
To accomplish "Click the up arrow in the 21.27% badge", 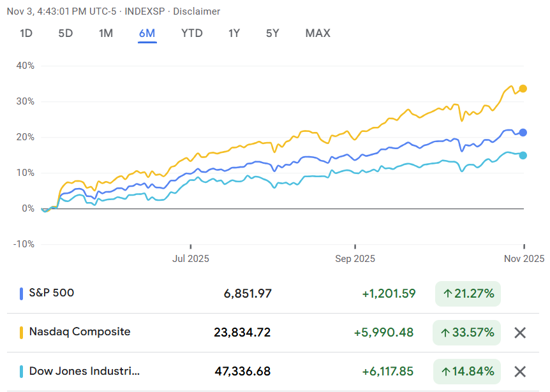I will tap(448, 294).
